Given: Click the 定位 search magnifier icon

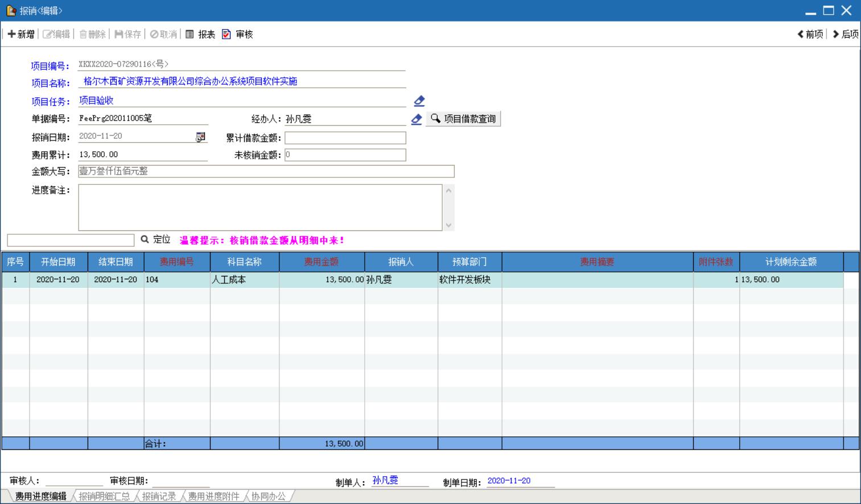Looking at the screenshot, I should [145, 239].
